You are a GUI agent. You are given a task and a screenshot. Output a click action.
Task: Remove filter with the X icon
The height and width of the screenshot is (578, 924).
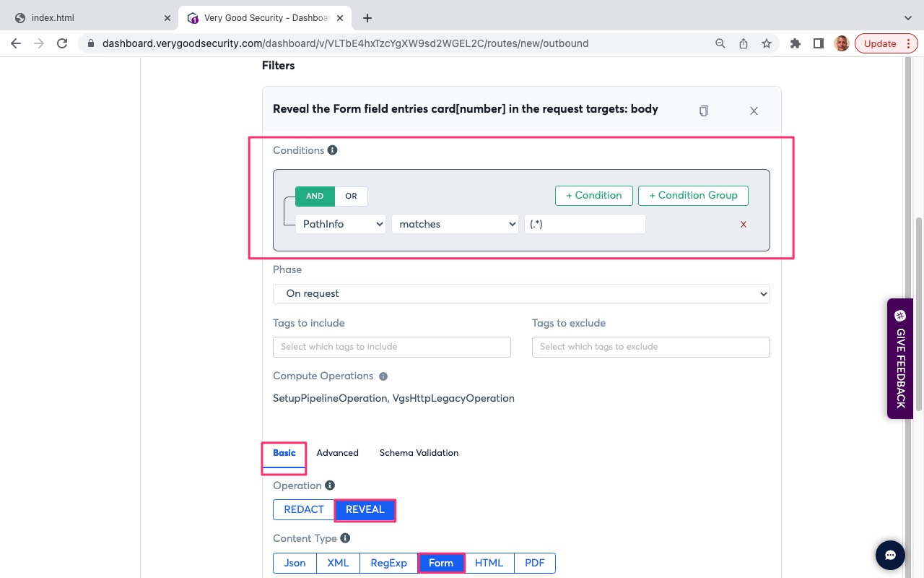(754, 111)
